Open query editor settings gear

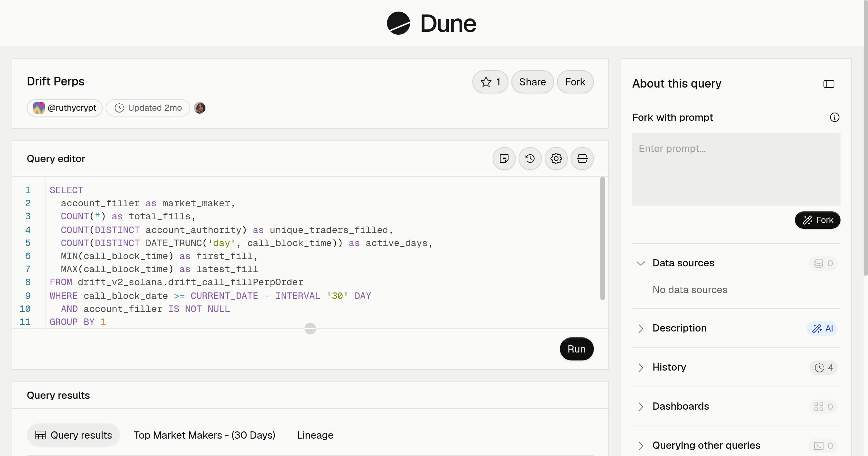(x=556, y=159)
